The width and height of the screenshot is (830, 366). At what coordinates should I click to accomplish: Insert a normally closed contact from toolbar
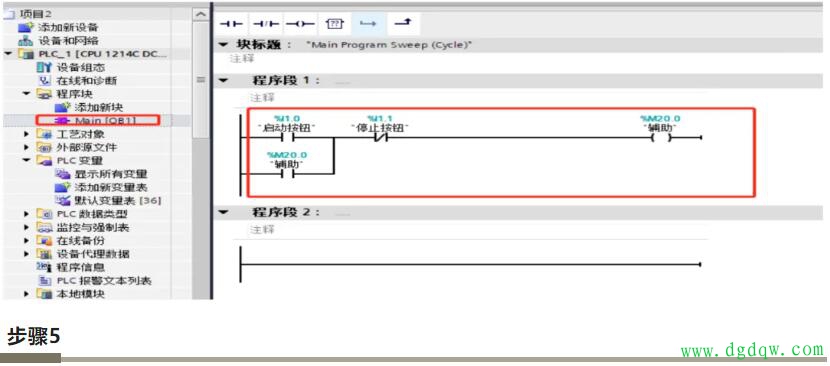point(265,24)
